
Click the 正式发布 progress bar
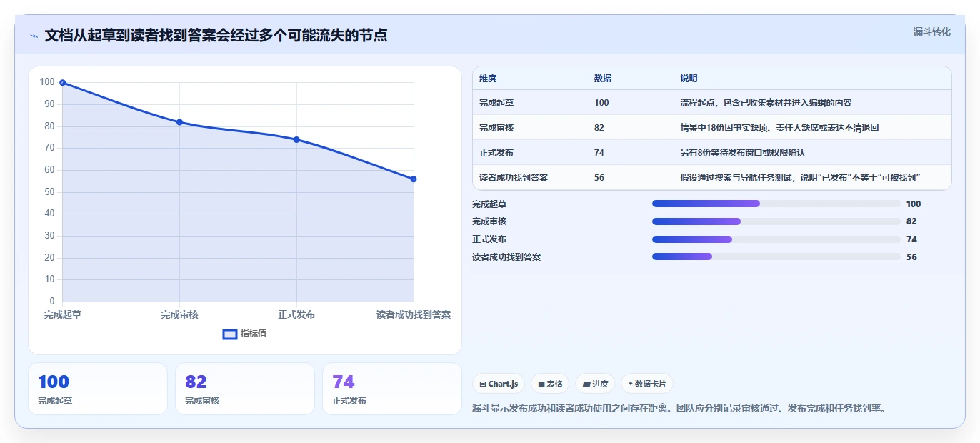tap(776, 239)
